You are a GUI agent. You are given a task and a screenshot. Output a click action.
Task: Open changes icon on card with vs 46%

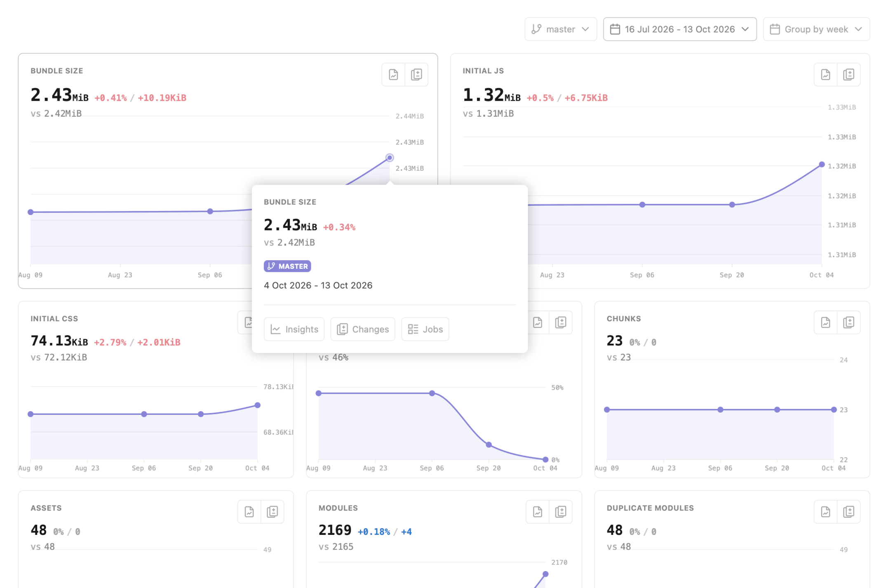[x=560, y=322]
